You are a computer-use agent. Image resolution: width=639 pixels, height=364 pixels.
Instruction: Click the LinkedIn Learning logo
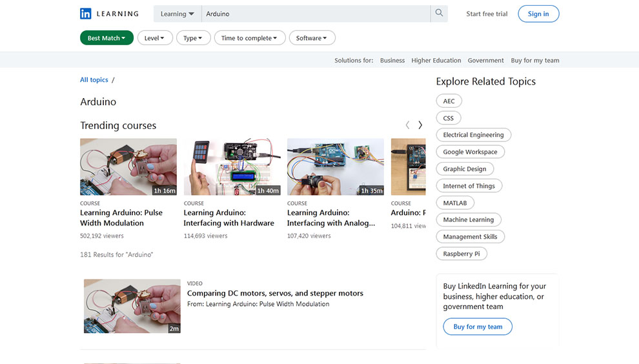tap(109, 14)
